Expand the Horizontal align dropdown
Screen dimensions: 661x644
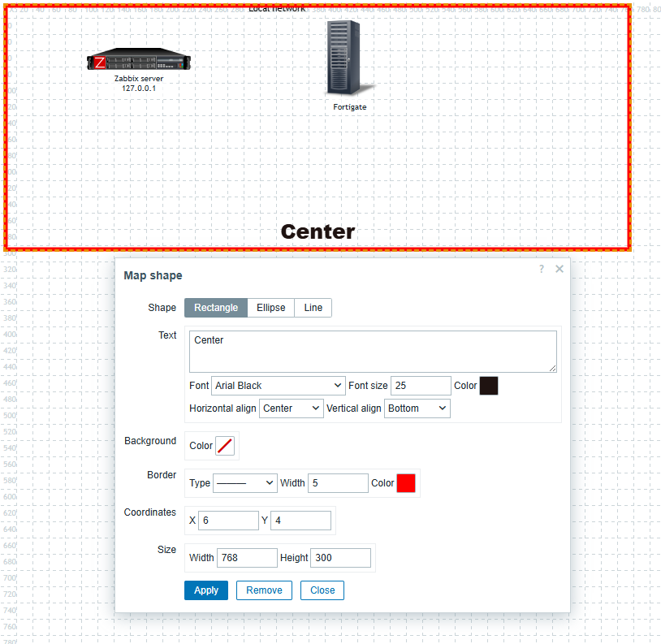(x=291, y=408)
